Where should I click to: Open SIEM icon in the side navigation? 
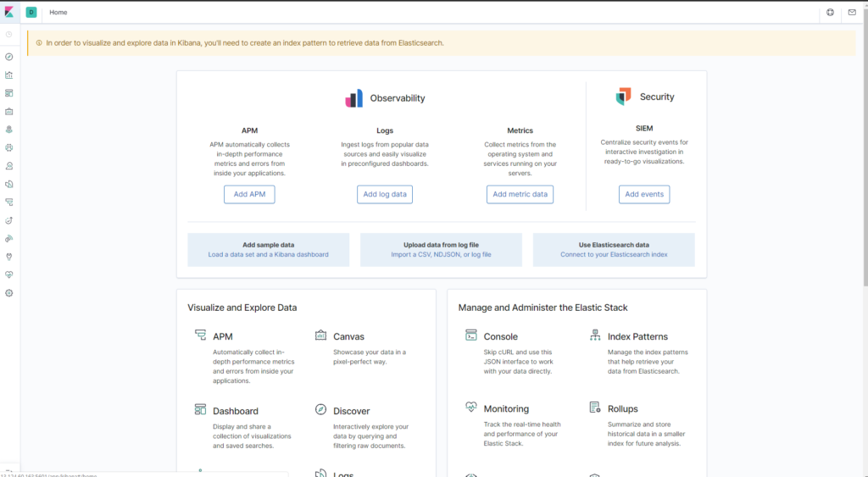point(8,239)
